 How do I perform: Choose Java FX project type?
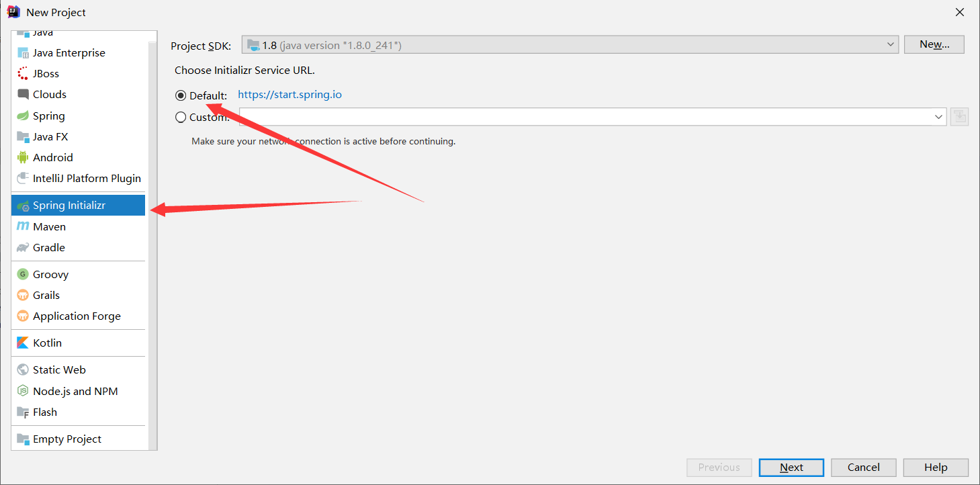click(x=78, y=136)
